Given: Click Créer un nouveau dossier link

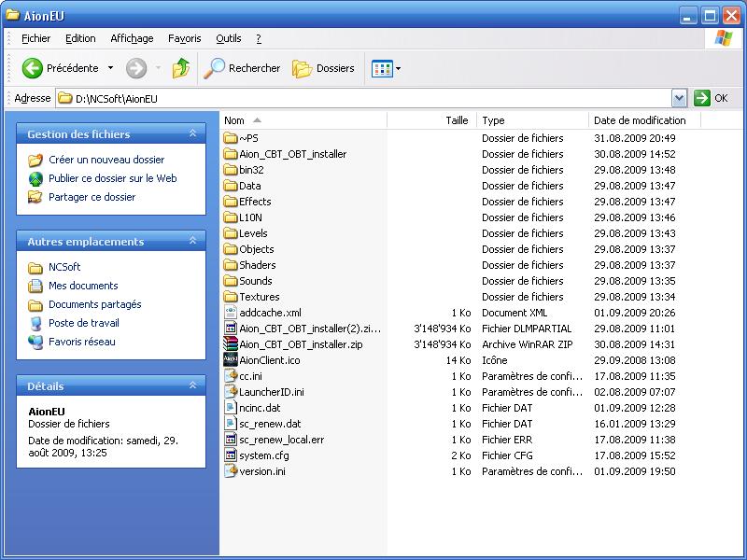Looking at the screenshot, I should 106,160.
